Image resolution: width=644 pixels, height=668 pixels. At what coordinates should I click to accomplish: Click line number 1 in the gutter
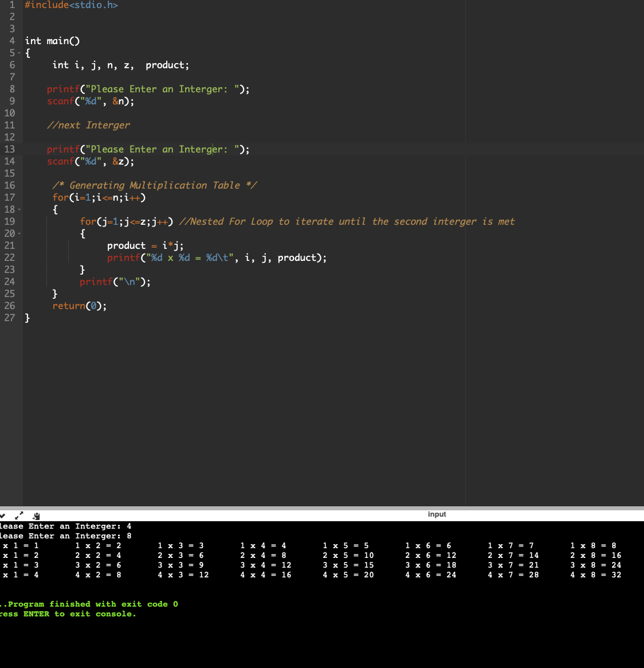coord(12,5)
